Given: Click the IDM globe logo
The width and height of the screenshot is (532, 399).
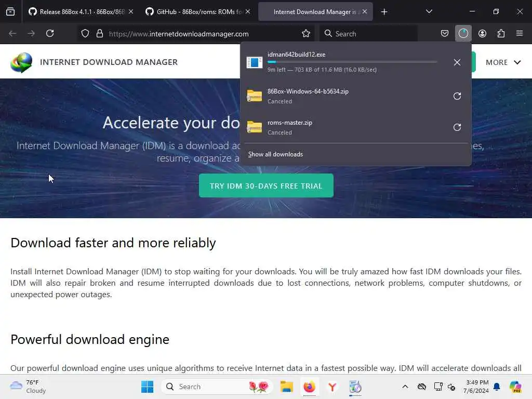Looking at the screenshot, I should pos(21,62).
